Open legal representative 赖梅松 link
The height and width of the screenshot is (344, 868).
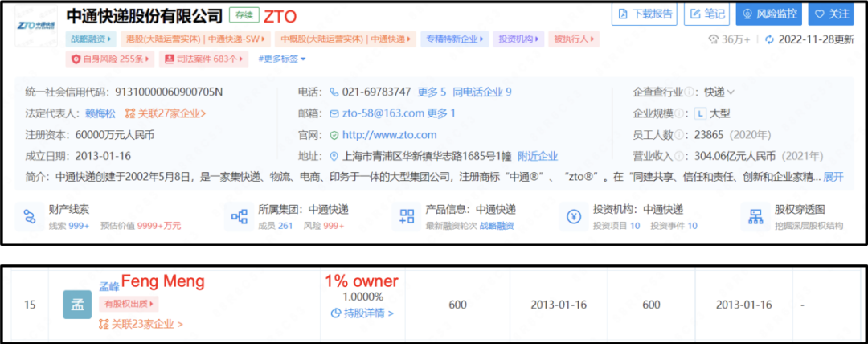coord(100,113)
